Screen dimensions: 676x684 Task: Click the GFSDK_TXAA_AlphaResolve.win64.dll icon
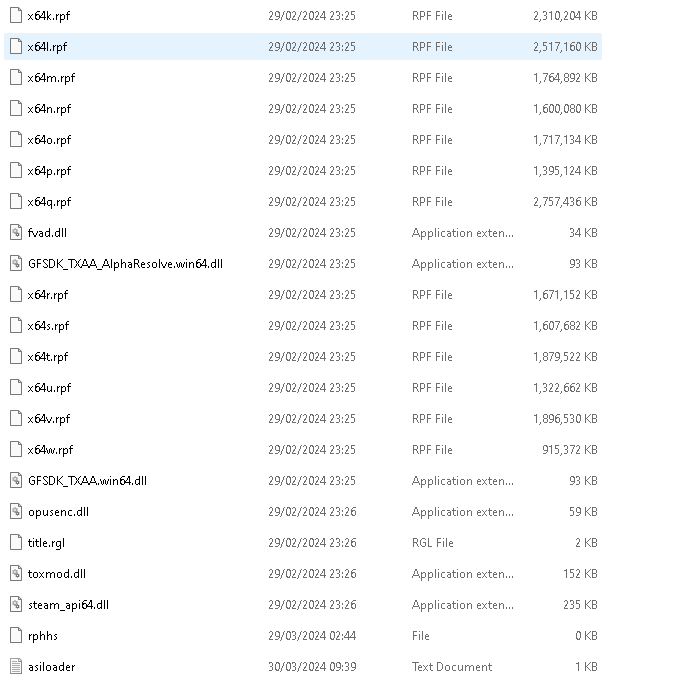pos(15,264)
